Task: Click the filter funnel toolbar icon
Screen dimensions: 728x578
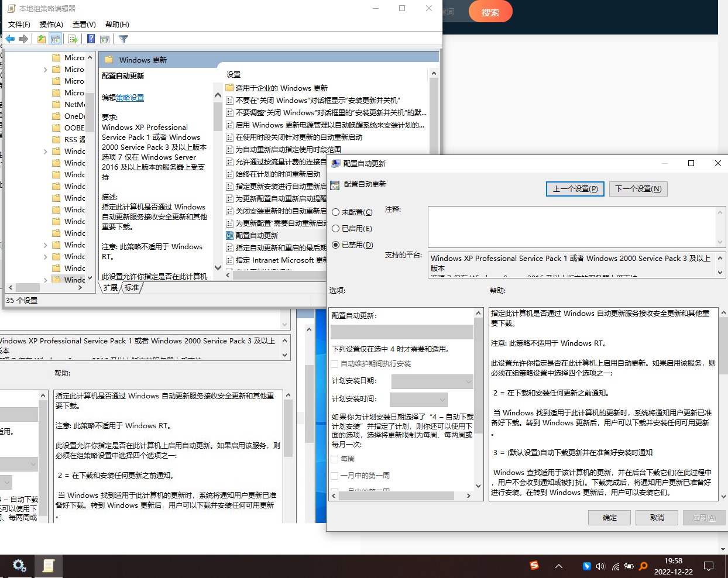Action: pos(123,39)
